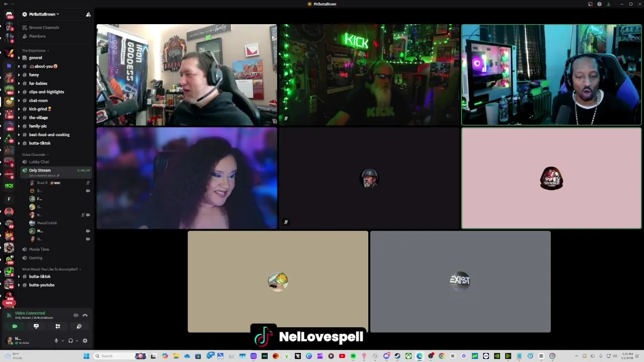Open Steam from the taskbar
644x362 pixels.
pyautogui.click(x=397, y=356)
